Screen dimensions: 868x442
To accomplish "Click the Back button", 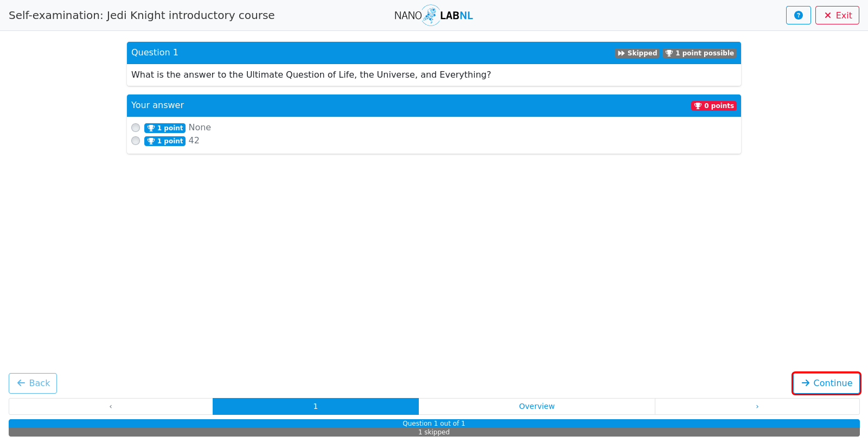I will tap(33, 383).
